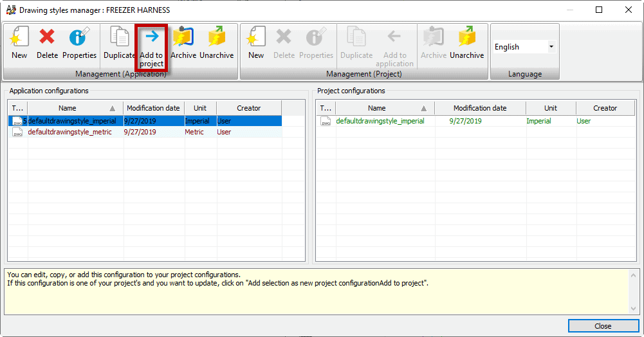This screenshot has height=337, width=644.
Task: Sort application list by Modification date
Action: 153,108
